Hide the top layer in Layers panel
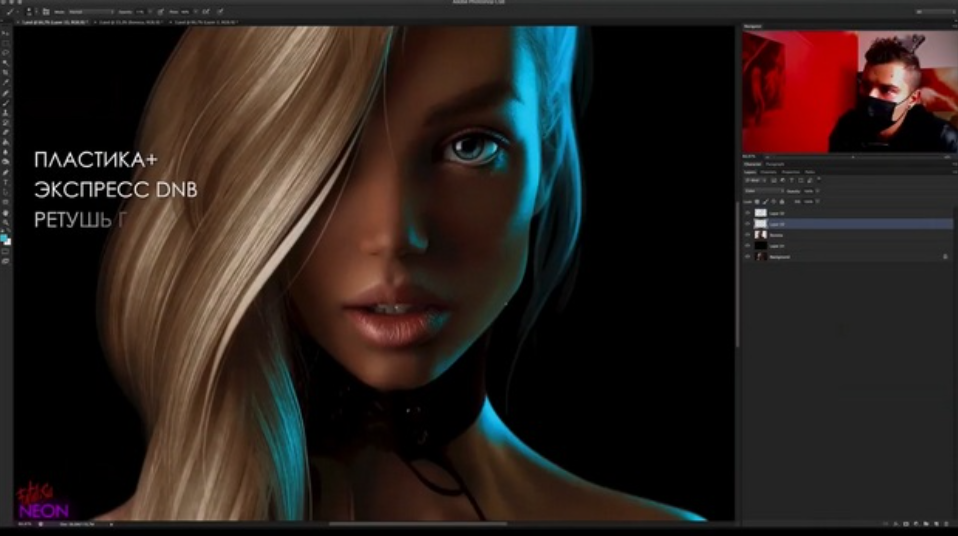The image size is (958, 536). point(748,213)
